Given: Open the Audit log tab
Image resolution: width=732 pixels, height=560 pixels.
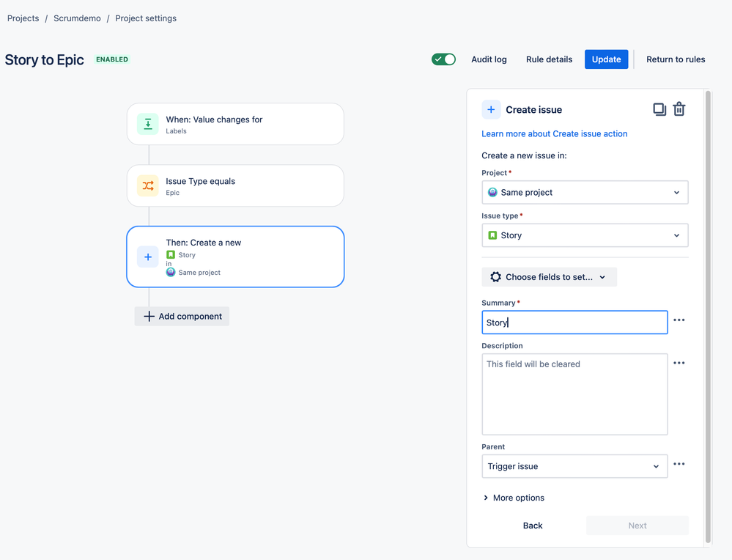Looking at the screenshot, I should (489, 59).
